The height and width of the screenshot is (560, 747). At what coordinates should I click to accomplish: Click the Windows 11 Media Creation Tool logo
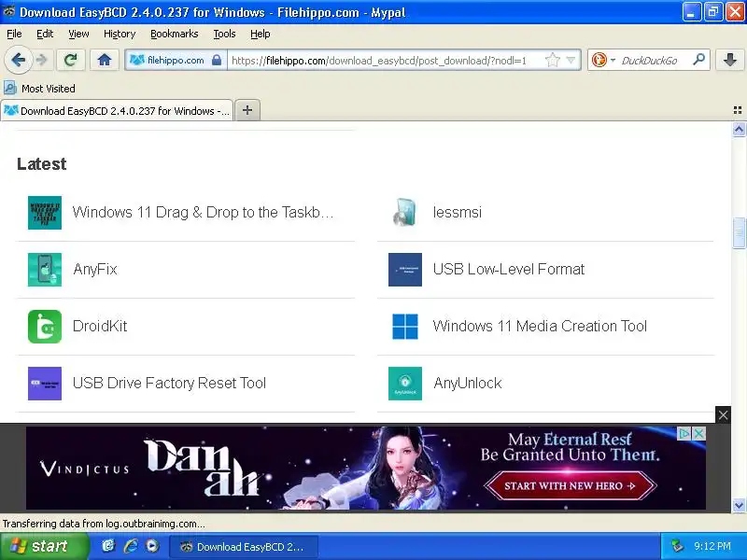[x=405, y=327]
